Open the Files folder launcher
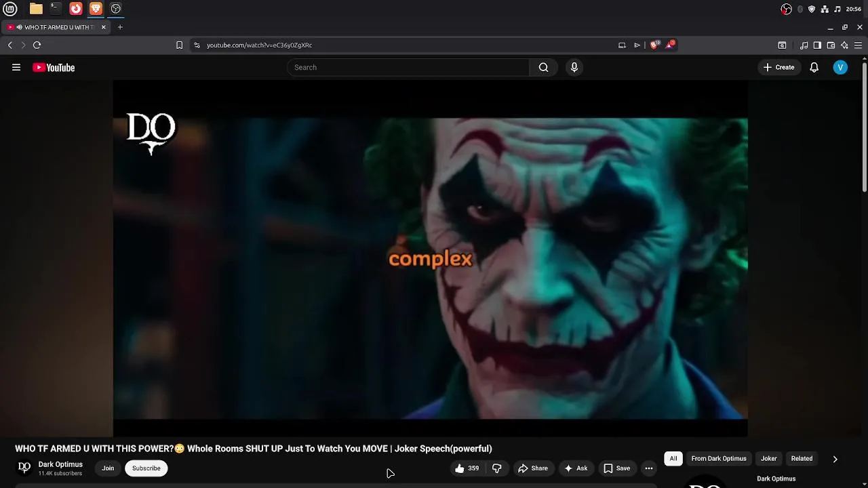The width and height of the screenshot is (868, 488). (36, 9)
